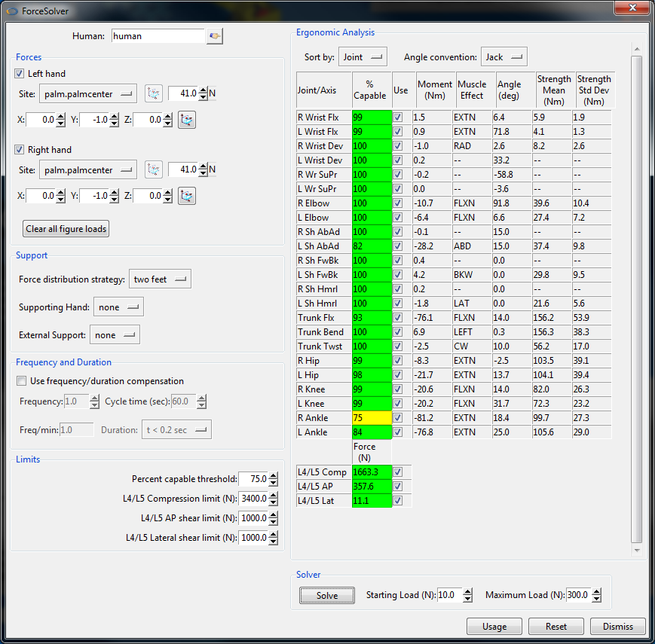655x644 pixels.
Task: Click yellow 75 percent capable cell for R Ankle
Action: tap(372, 418)
